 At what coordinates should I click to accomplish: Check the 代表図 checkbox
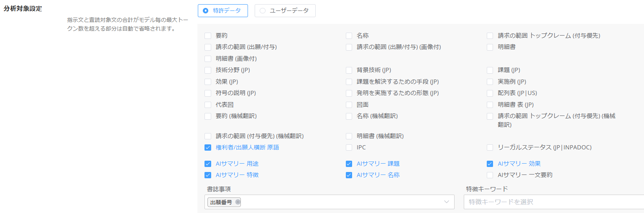click(x=208, y=105)
